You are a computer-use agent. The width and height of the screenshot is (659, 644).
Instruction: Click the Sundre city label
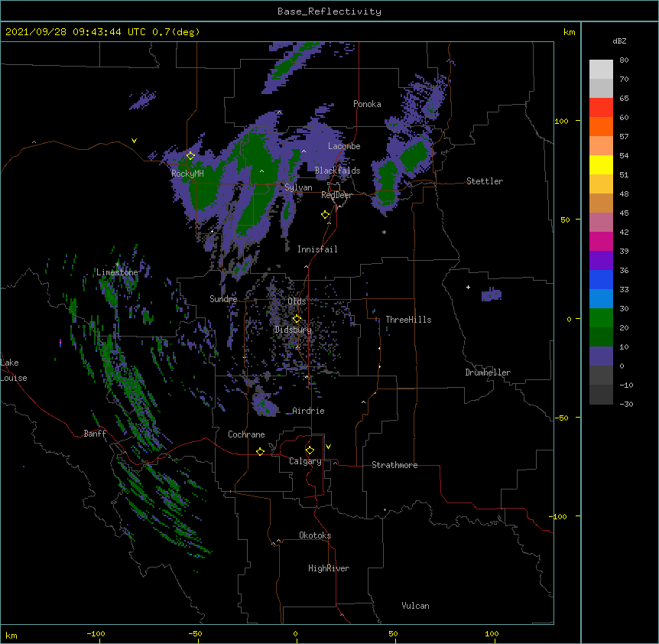pyautogui.click(x=223, y=299)
